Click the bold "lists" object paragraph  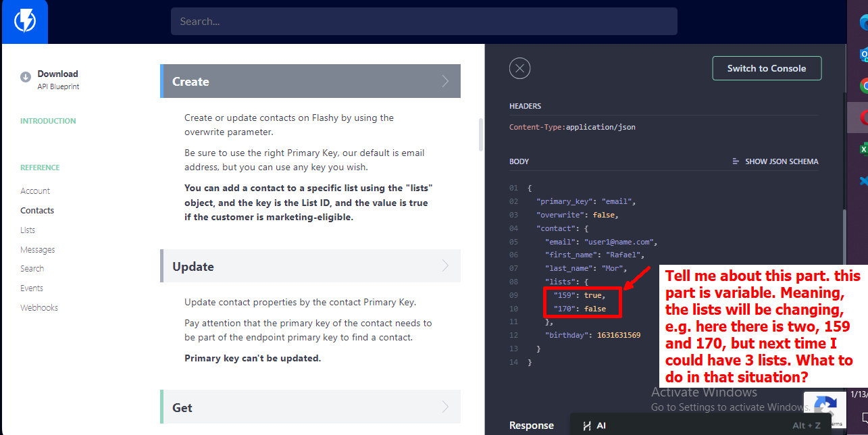309,203
